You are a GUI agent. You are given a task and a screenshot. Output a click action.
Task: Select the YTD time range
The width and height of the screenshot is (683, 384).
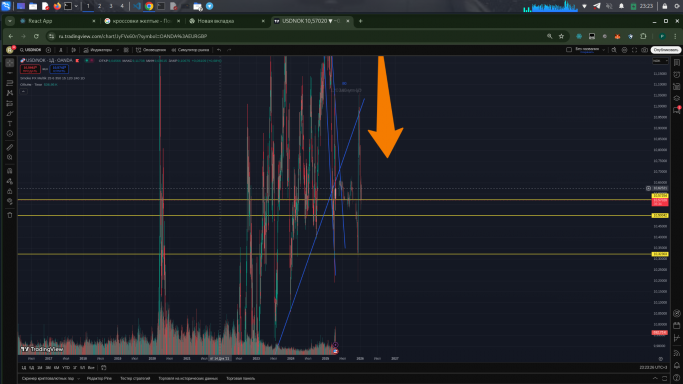click(66, 368)
